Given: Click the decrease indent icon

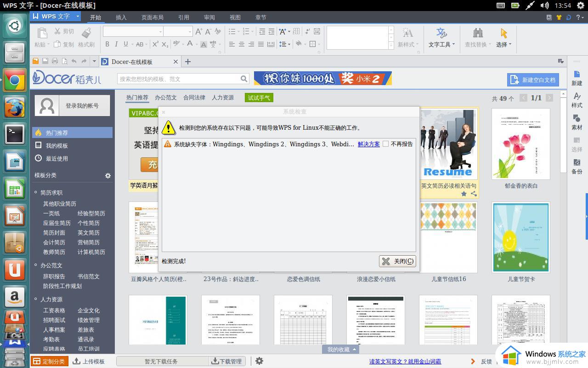Looking at the screenshot, I should 262,31.
